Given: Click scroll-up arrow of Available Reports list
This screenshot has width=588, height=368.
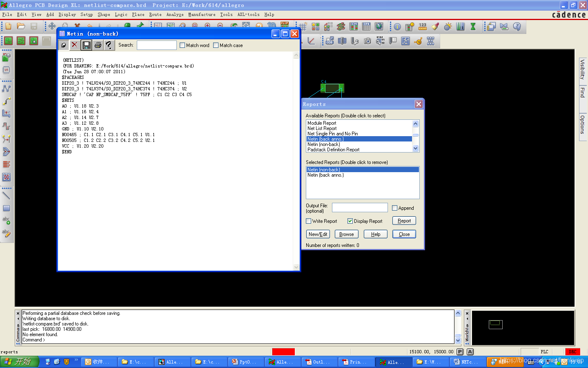Looking at the screenshot, I should (x=416, y=123).
